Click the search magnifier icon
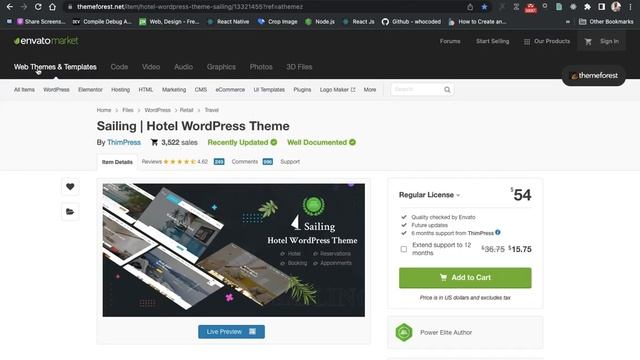Screen dimensions: 640x360 [447, 89]
